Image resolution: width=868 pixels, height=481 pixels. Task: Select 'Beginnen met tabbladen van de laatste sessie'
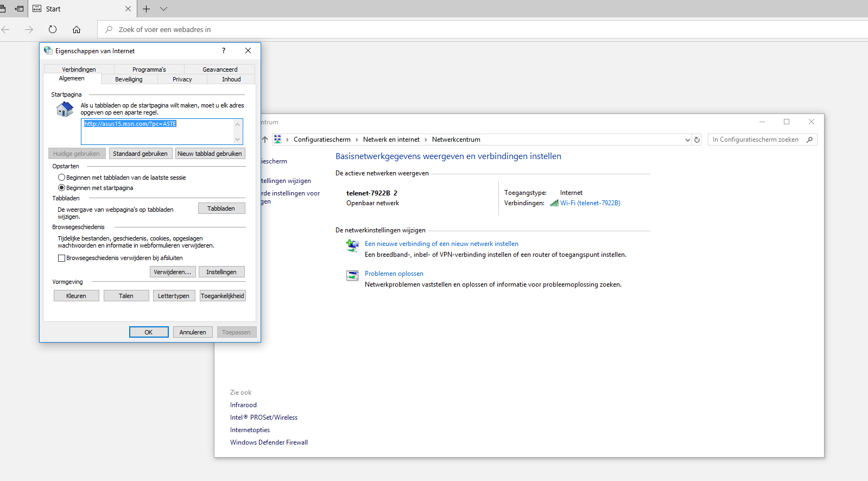click(x=61, y=178)
